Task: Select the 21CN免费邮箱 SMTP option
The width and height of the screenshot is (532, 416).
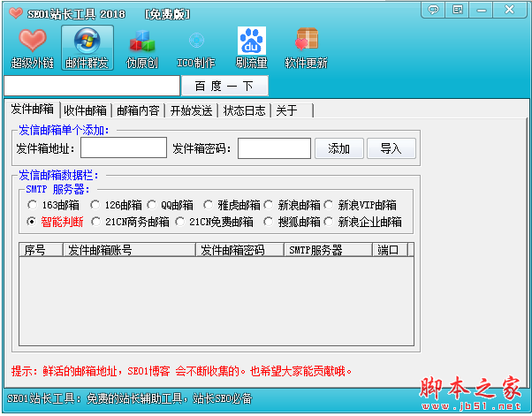Action: click(215, 222)
